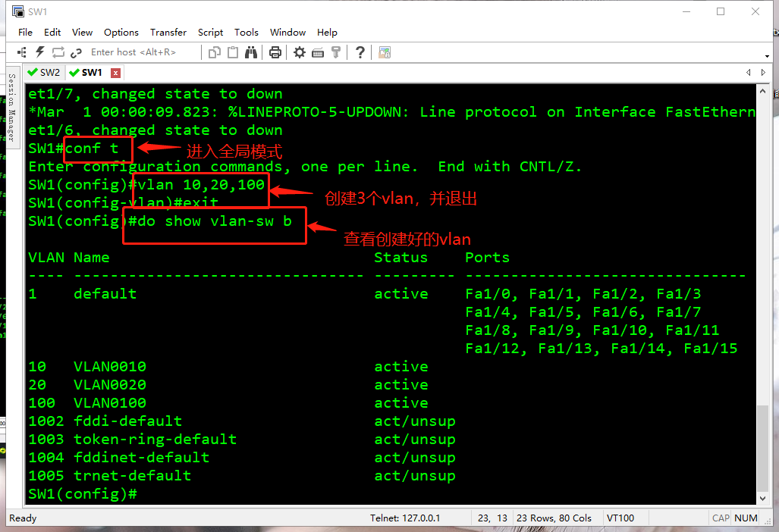Click the SecureFX lock picture icon
779x532 pixels.
click(x=385, y=52)
